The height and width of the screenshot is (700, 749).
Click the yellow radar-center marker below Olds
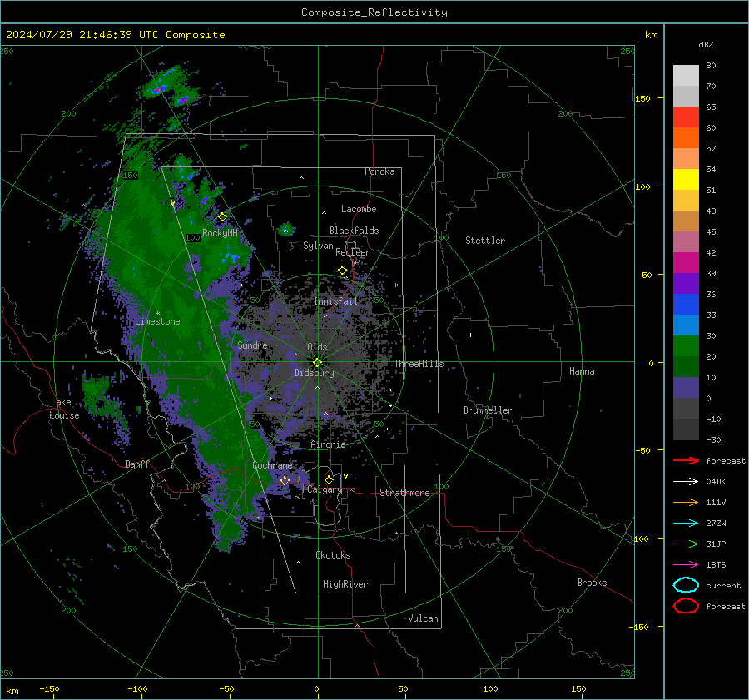point(318,363)
